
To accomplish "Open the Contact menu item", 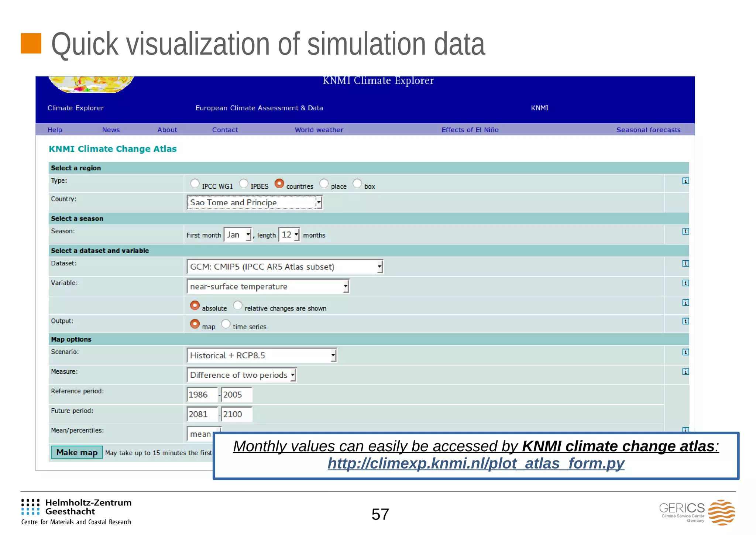I will point(225,130).
